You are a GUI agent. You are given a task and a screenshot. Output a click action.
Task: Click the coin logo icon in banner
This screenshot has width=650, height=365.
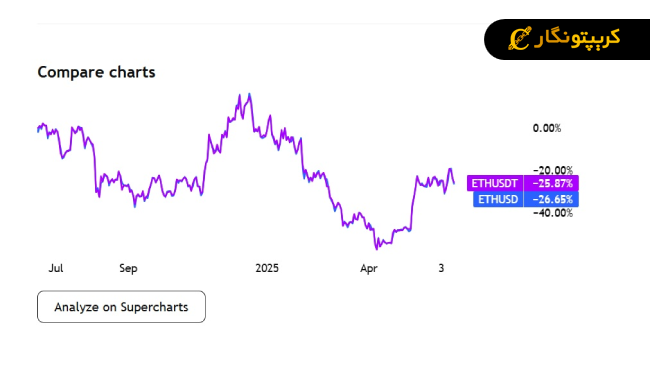tap(520, 39)
